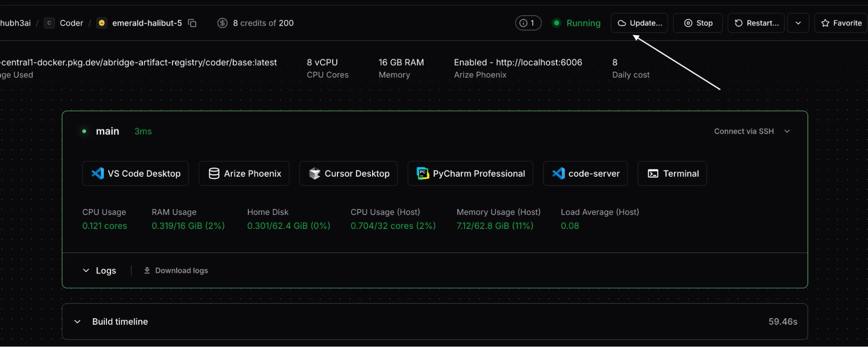This screenshot has height=347, width=868.
Task: Click the copy workspace name icon
Action: click(192, 23)
